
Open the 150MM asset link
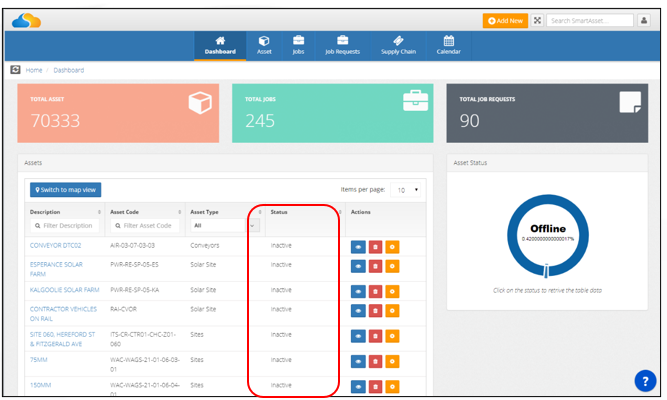(x=40, y=385)
